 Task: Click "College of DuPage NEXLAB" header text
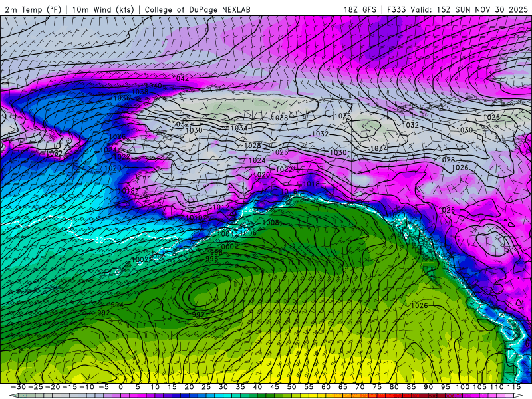198,9
